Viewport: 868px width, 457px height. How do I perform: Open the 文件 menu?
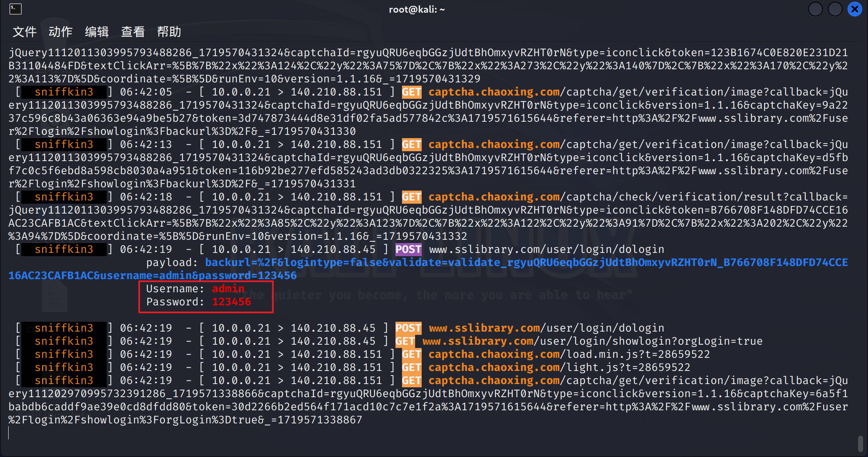(25, 32)
